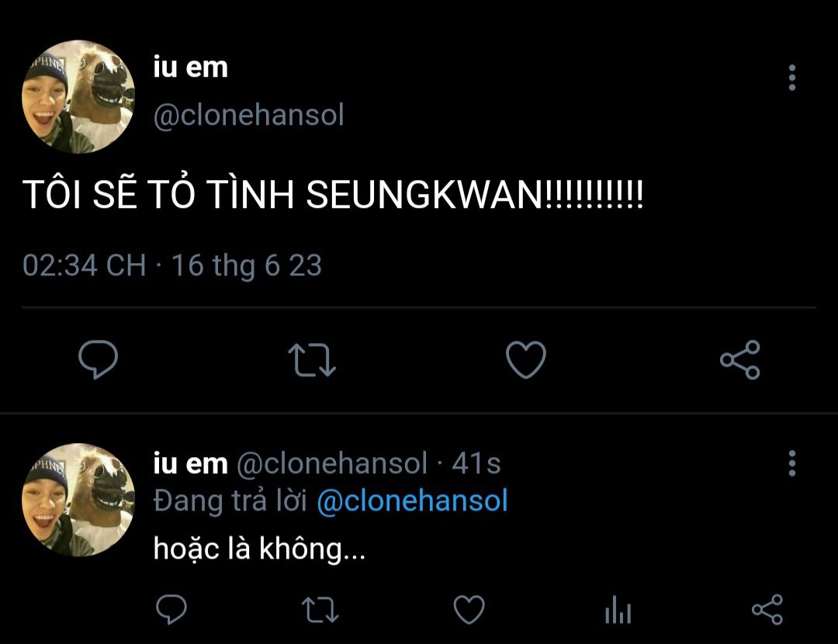Share the "hoặc là không..." reply
Image resolution: width=838 pixels, height=644 pixels.
(x=767, y=610)
